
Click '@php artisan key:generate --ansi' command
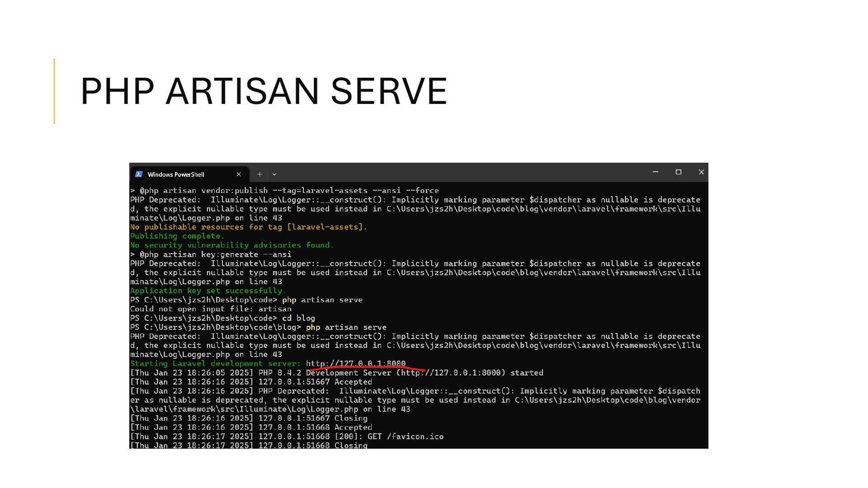click(x=211, y=254)
